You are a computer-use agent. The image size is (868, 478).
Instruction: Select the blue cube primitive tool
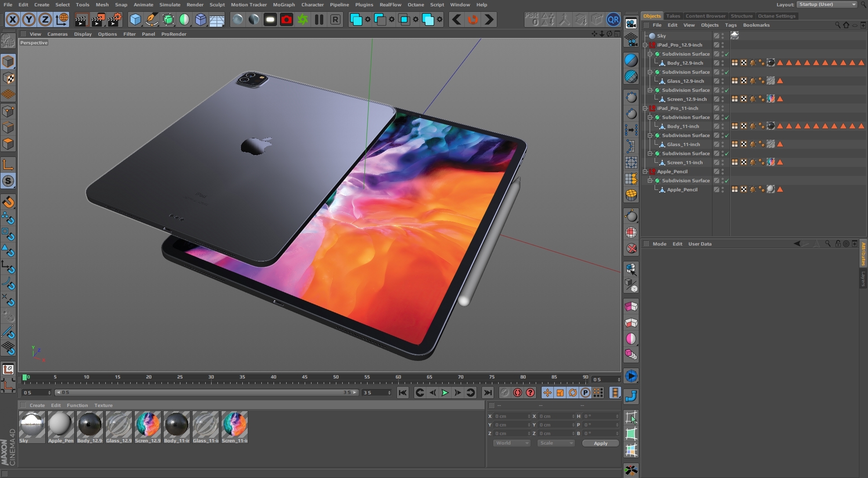click(x=135, y=20)
